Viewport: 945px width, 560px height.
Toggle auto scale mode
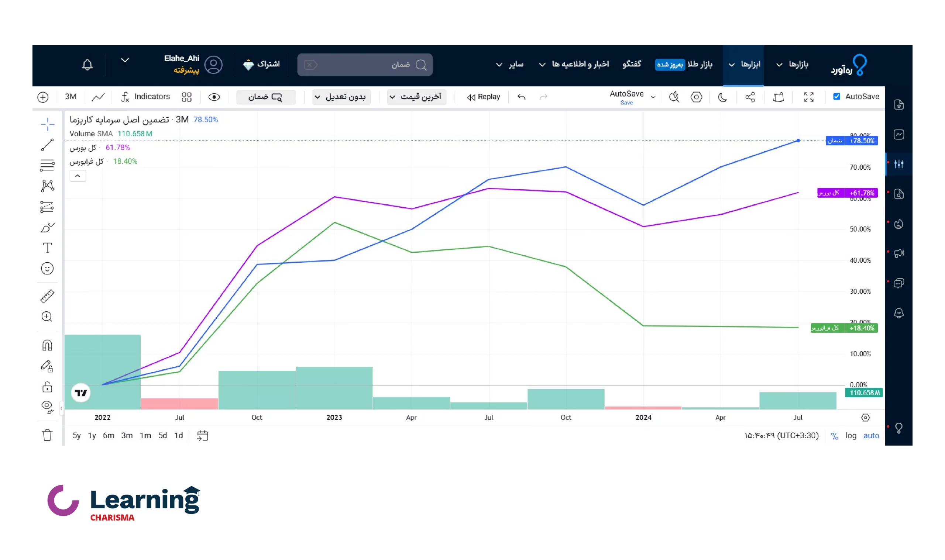871,435
